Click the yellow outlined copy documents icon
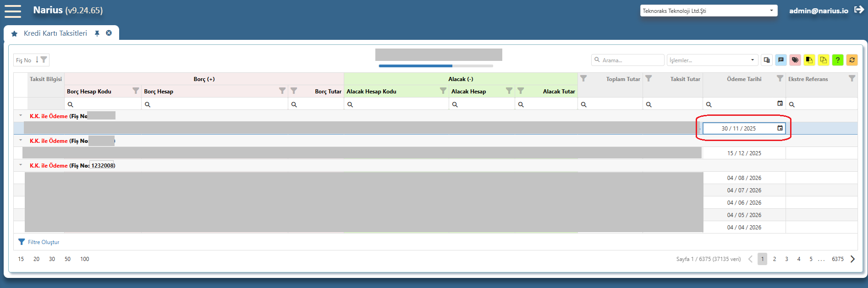This screenshot has height=288, width=868. pos(824,60)
